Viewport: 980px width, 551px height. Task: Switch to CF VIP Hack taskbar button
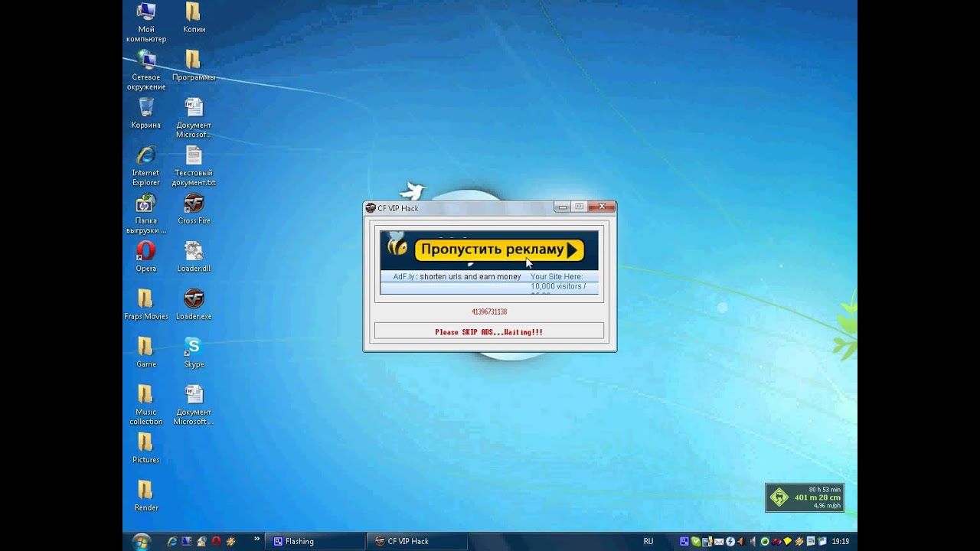417,541
